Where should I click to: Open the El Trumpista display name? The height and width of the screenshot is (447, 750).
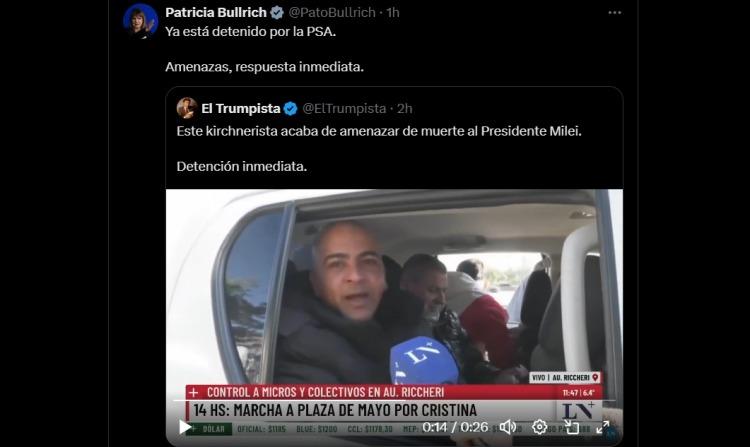[241, 109]
